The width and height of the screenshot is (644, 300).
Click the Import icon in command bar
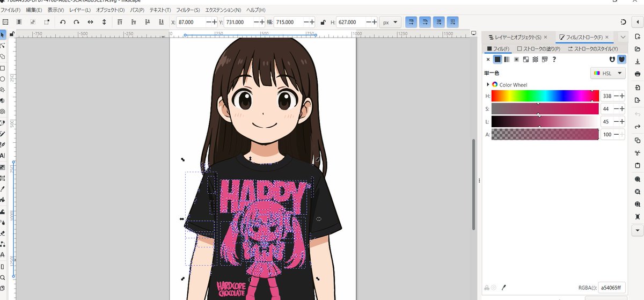pos(637,87)
